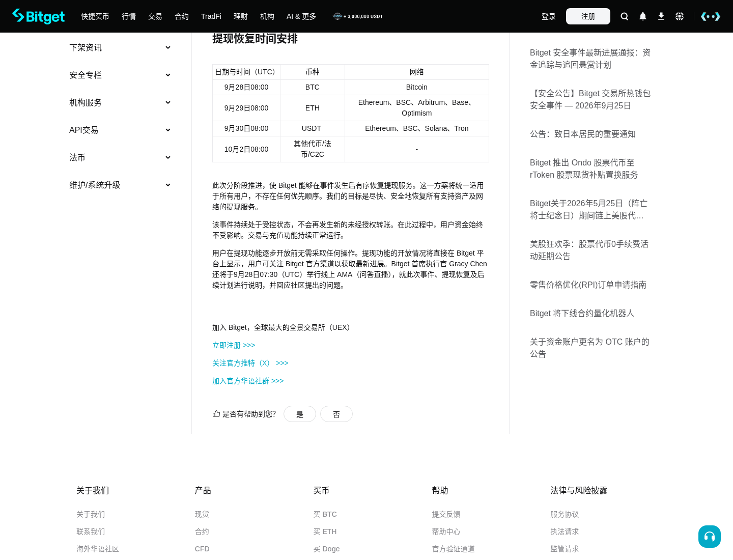Open the 加入官方华语社群 >>> link

248,381
